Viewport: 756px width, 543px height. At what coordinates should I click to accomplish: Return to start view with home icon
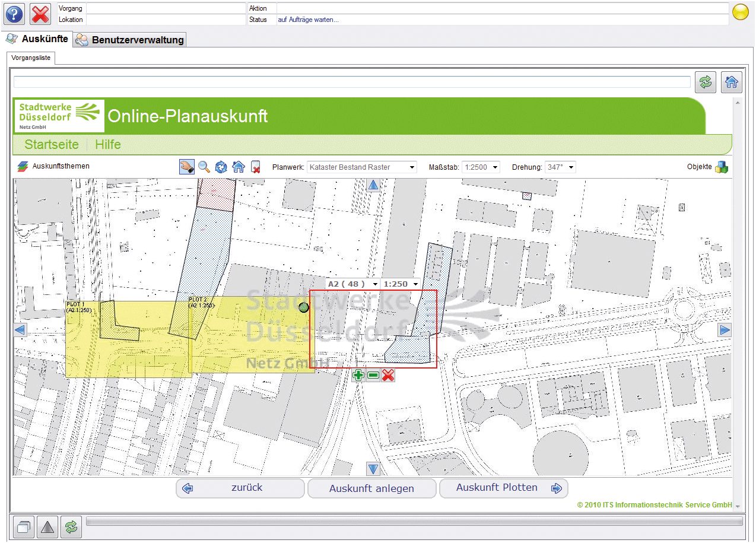click(x=238, y=167)
